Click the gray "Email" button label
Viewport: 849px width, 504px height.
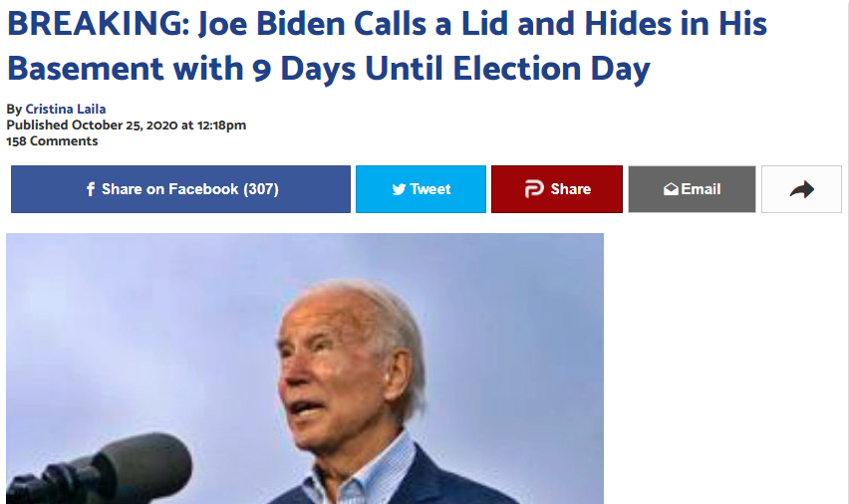pyautogui.click(x=701, y=189)
